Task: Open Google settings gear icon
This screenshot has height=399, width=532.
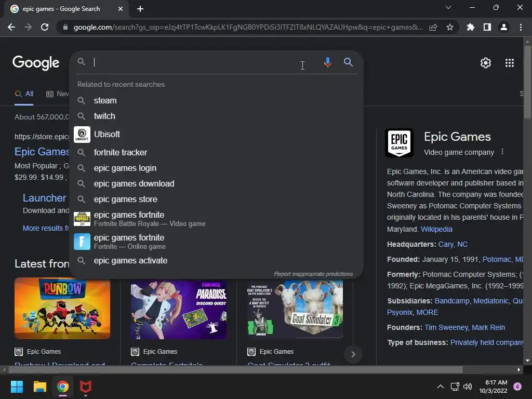Action: coord(486,63)
